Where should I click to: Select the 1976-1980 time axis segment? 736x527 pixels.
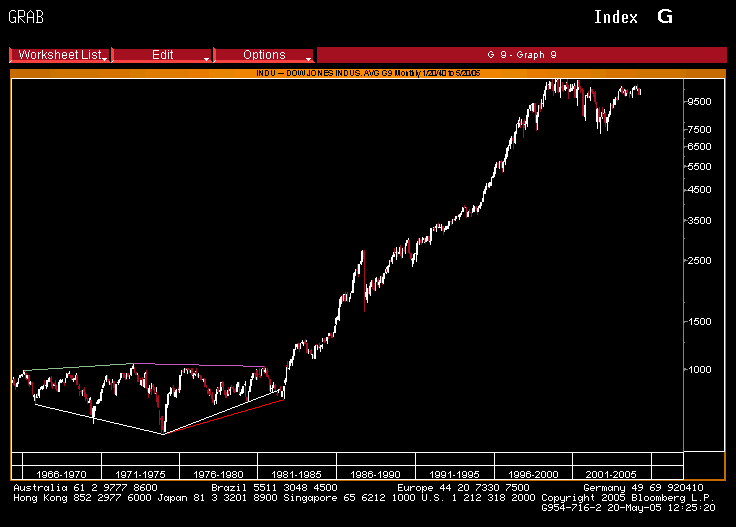tap(219, 473)
